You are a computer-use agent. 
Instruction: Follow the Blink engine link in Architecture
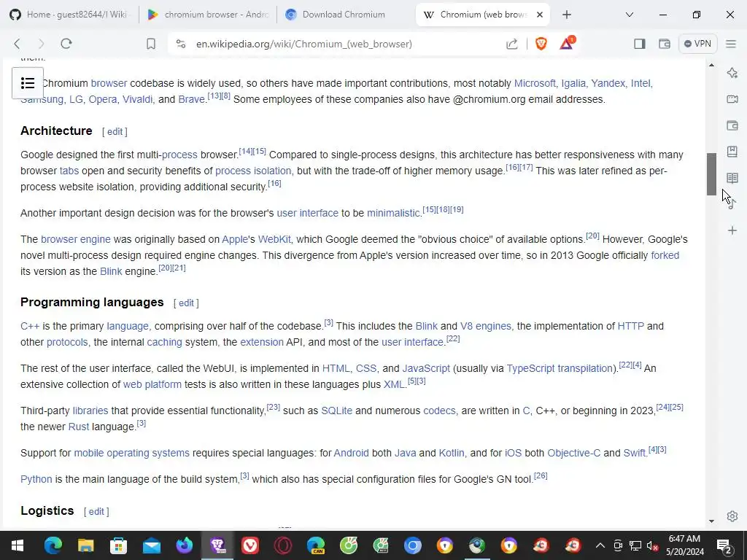tap(111, 271)
